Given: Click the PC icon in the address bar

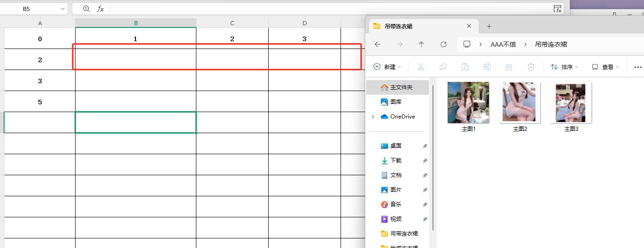Looking at the screenshot, I should point(467,44).
